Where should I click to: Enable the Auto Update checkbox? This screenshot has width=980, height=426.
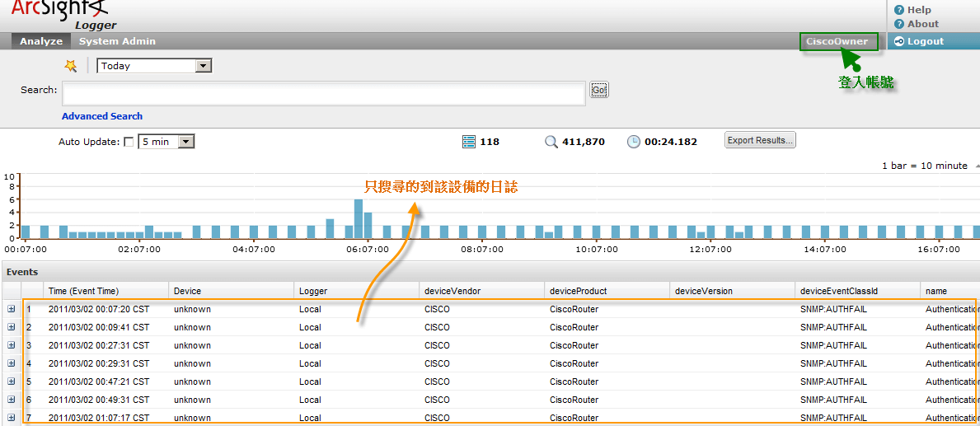point(129,142)
